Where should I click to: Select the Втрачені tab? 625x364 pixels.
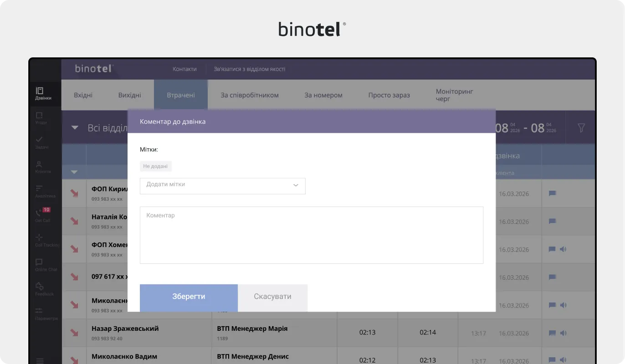[181, 95]
